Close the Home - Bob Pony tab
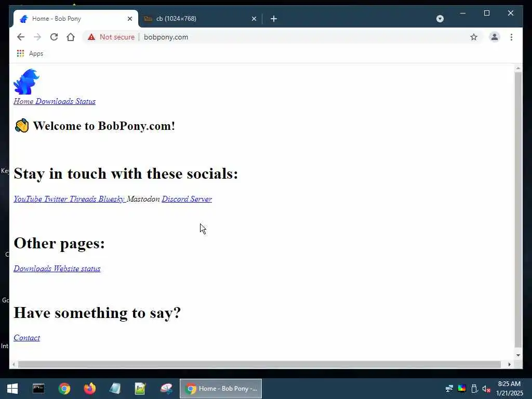This screenshot has width=532, height=399. (x=129, y=19)
